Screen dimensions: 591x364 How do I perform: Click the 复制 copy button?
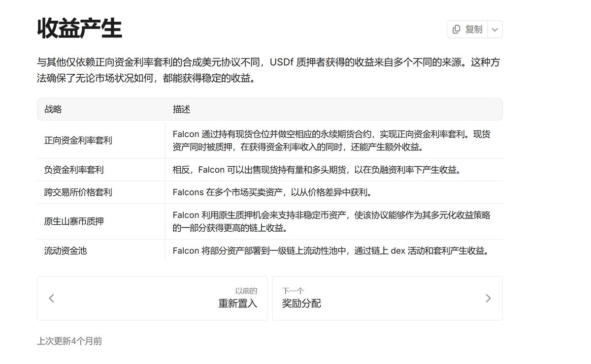click(x=467, y=30)
